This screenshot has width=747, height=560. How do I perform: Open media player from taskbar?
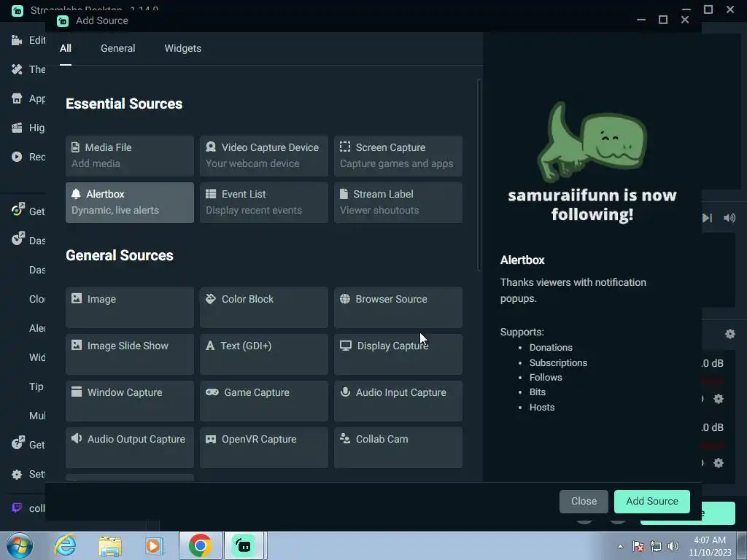[x=154, y=545]
